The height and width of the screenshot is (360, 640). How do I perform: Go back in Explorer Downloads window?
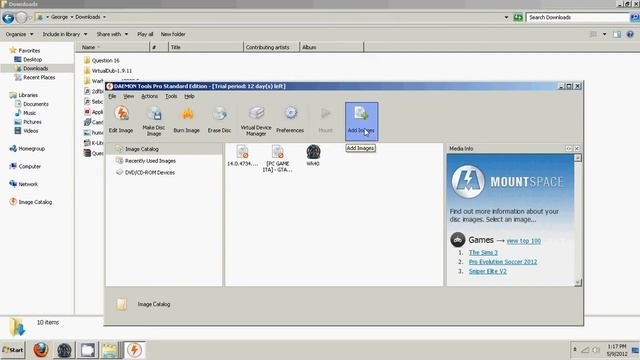tap(8, 18)
